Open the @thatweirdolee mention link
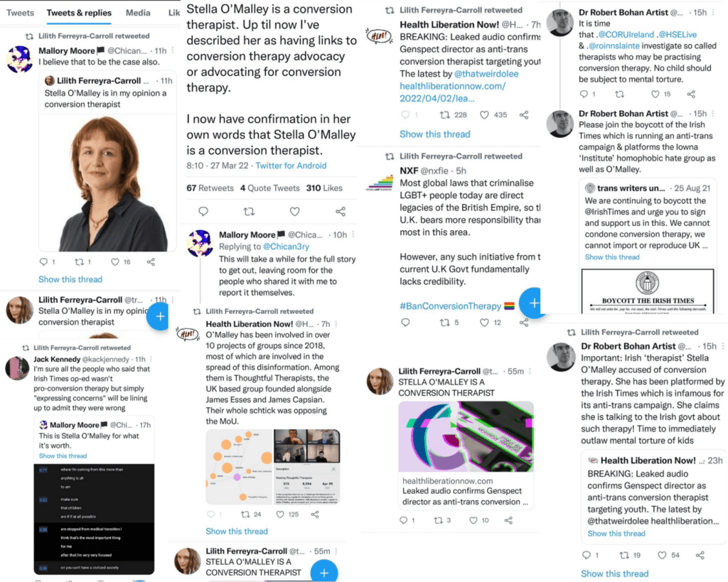This screenshot has width=728, height=582. (486, 74)
